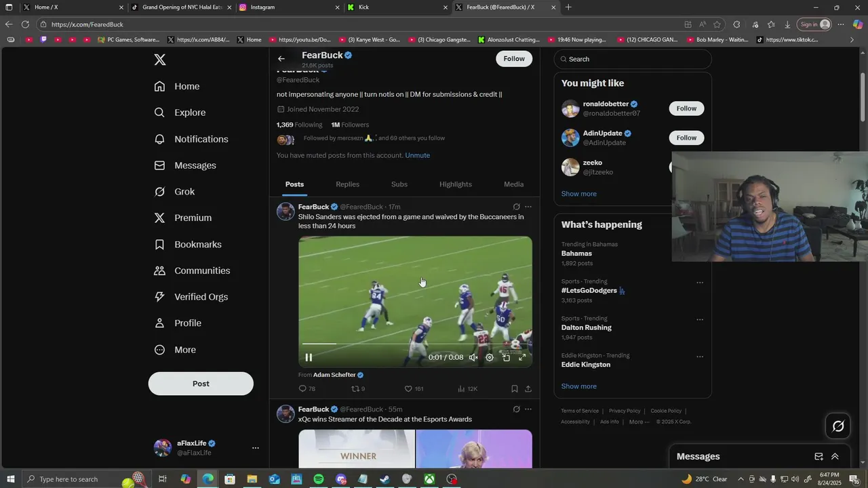Open the Grok icon on the Shilo Sanders post

point(516,207)
